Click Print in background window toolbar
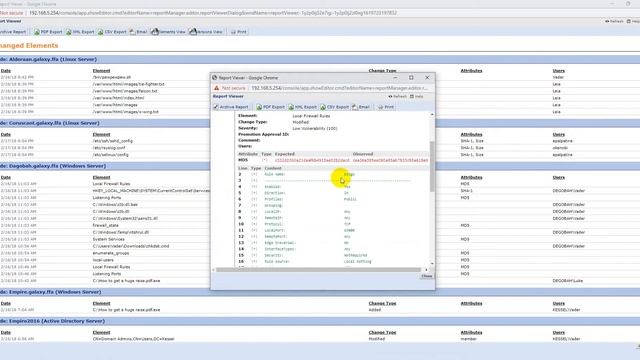Screen dimensions: 640x360 pos(239,32)
